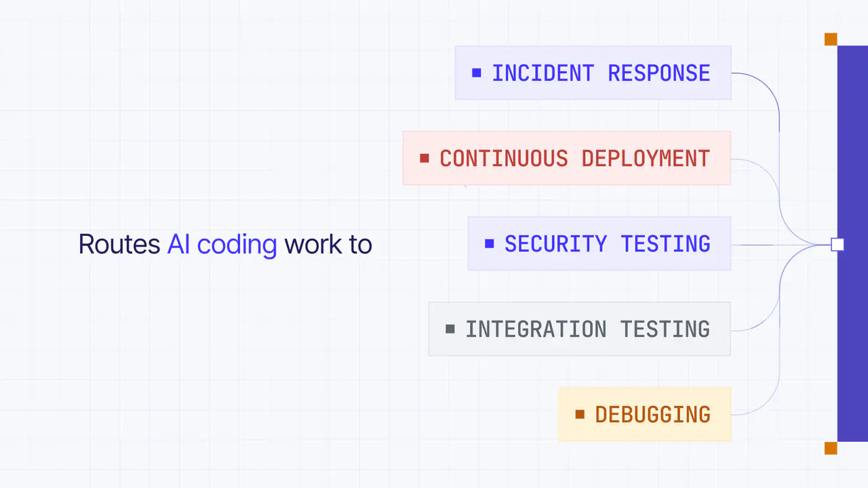Click the vertical purple bar on the right
Image resolution: width=868 pixels, height=488 pixels.
pyautogui.click(x=852, y=244)
